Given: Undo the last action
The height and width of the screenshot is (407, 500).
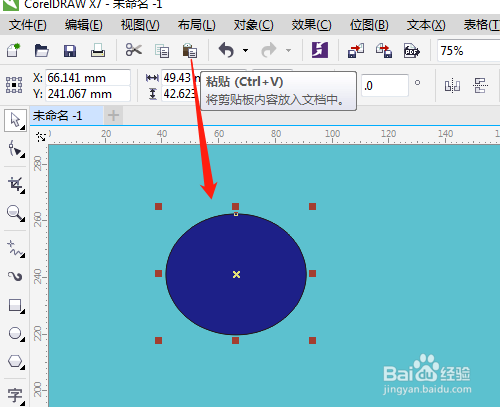Looking at the screenshot, I should point(226,50).
